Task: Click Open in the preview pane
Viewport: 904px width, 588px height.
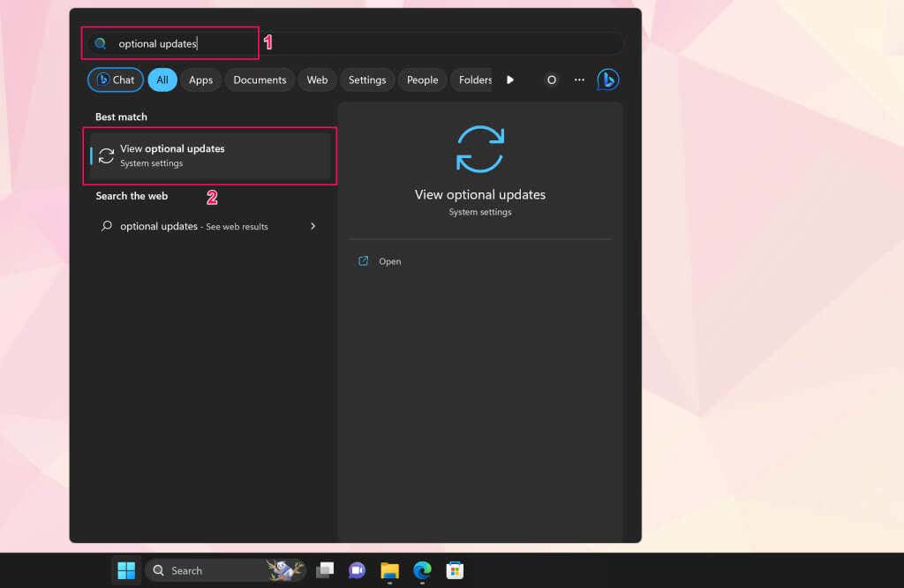Action: click(389, 261)
